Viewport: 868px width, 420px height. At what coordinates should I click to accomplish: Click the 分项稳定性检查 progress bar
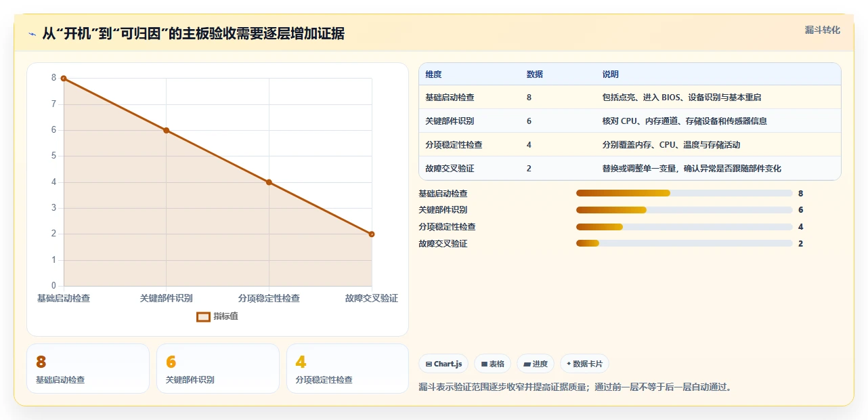coord(684,227)
